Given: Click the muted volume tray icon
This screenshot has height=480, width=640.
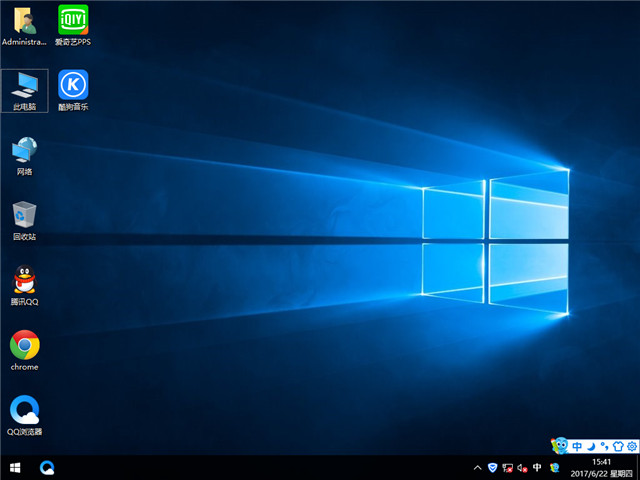Looking at the screenshot, I should [x=522, y=468].
